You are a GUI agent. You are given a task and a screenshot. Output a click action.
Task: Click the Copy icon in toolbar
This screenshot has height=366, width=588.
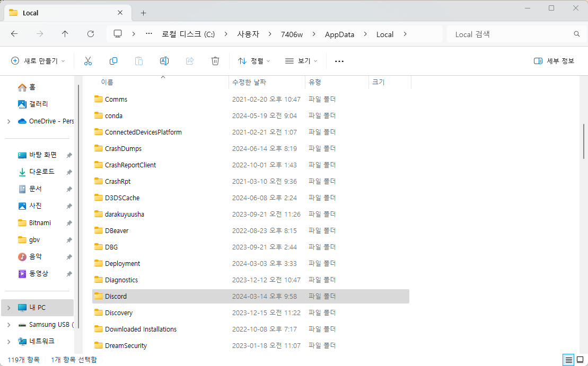click(x=113, y=61)
